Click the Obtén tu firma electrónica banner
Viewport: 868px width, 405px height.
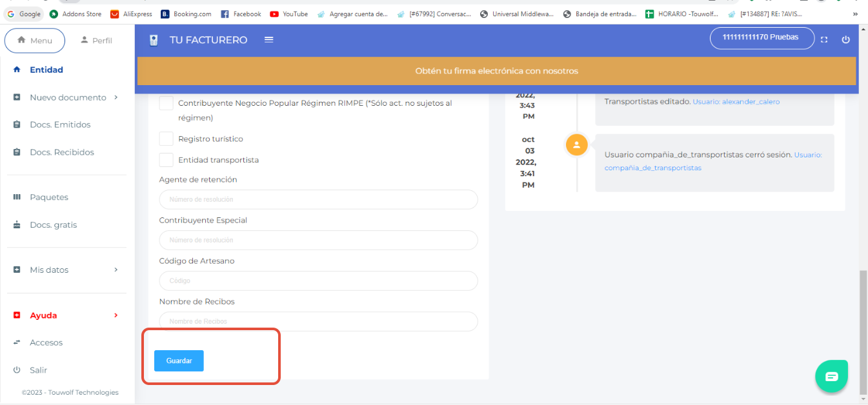pos(496,71)
